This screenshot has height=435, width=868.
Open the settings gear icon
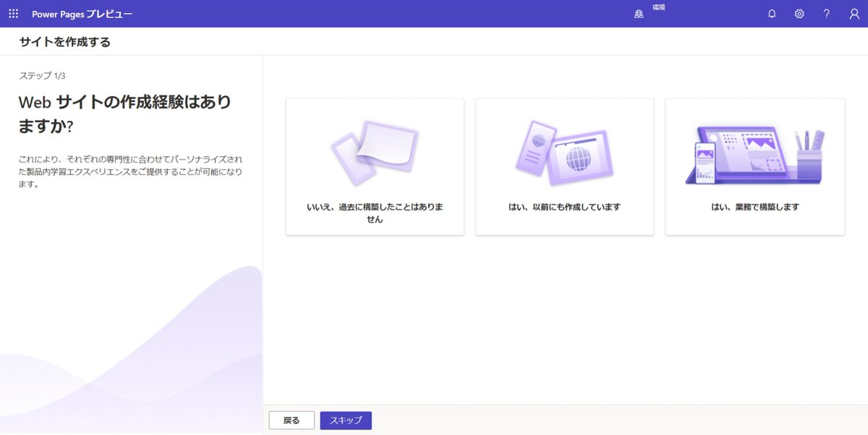point(799,13)
